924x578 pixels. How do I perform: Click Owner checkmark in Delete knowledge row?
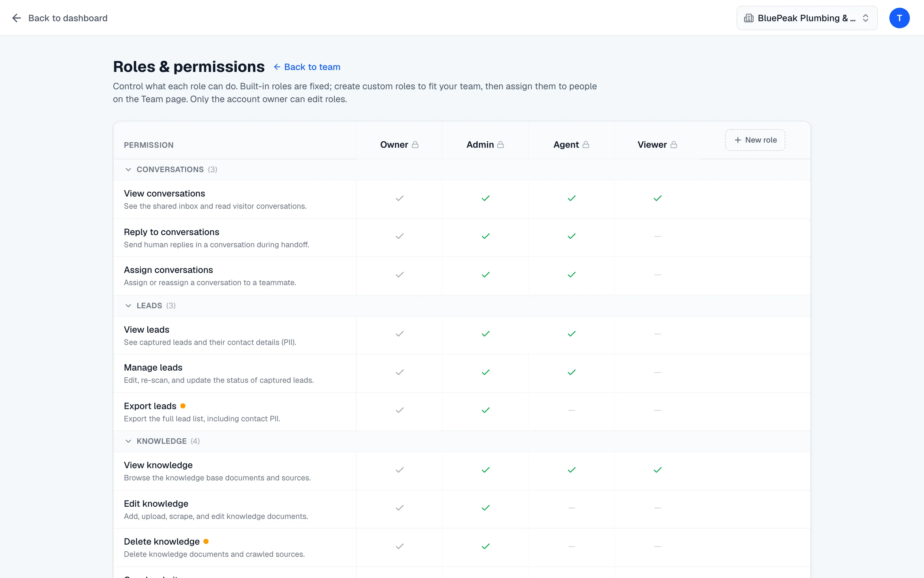tap(399, 546)
